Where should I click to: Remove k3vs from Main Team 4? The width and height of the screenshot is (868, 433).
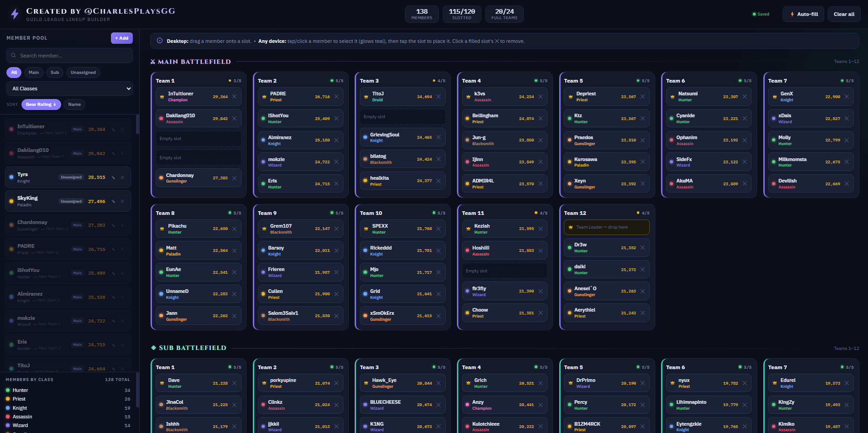point(541,97)
